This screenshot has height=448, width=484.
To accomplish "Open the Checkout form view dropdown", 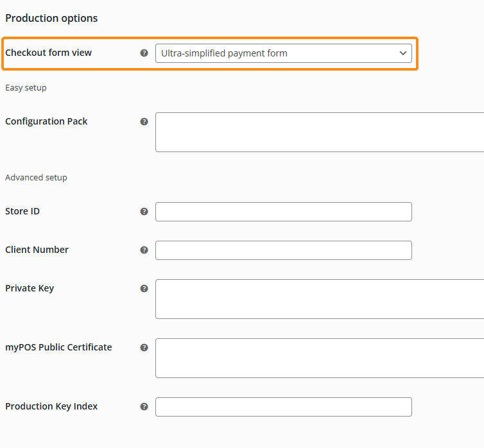I will [283, 53].
